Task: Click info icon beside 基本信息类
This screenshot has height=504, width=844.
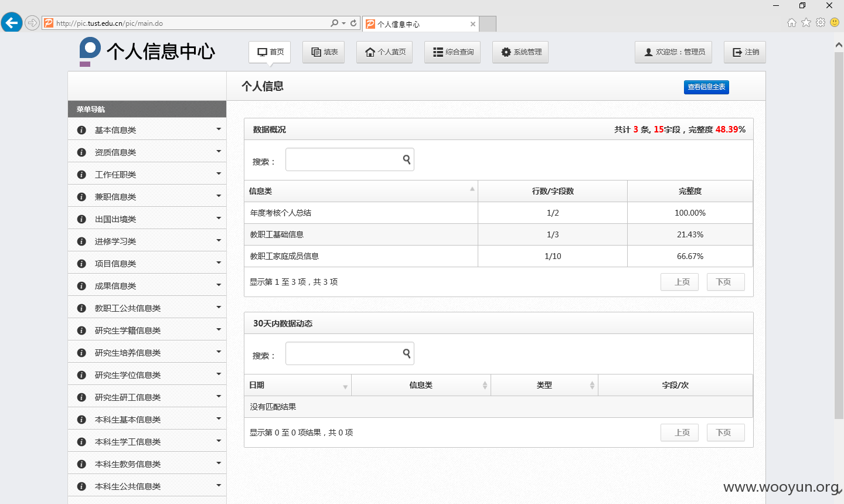Action: (81, 130)
